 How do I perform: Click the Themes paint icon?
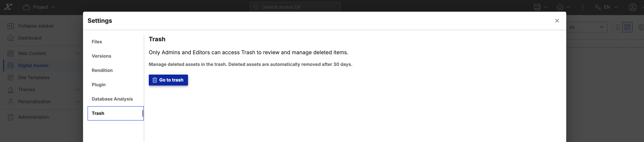[x=11, y=90]
